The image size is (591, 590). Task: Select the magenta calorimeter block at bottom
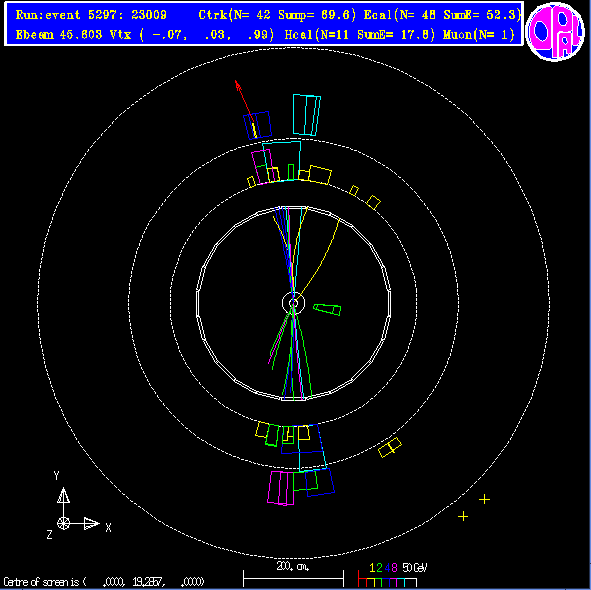click(280, 488)
